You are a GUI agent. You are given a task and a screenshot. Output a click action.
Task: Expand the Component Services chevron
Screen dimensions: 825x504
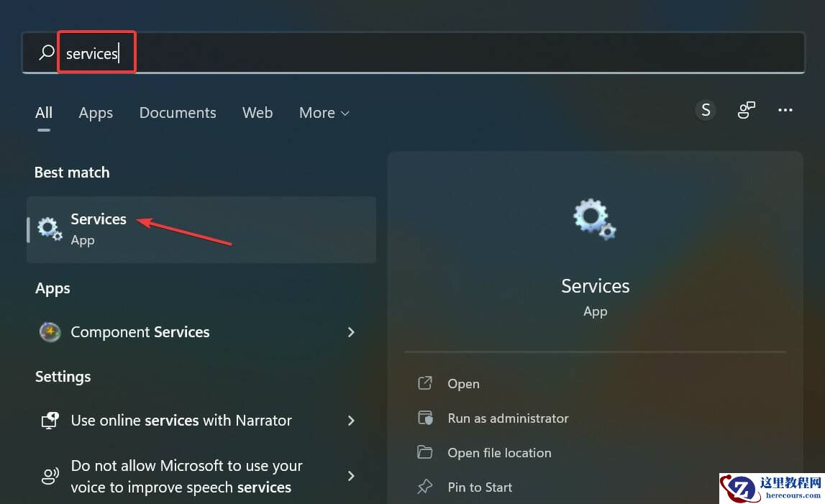351,332
